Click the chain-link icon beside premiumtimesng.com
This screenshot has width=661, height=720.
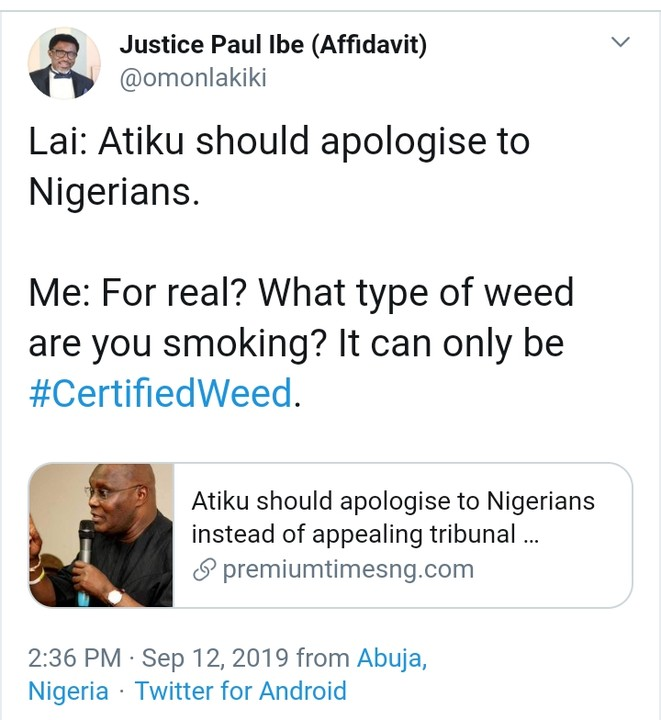(x=203, y=570)
